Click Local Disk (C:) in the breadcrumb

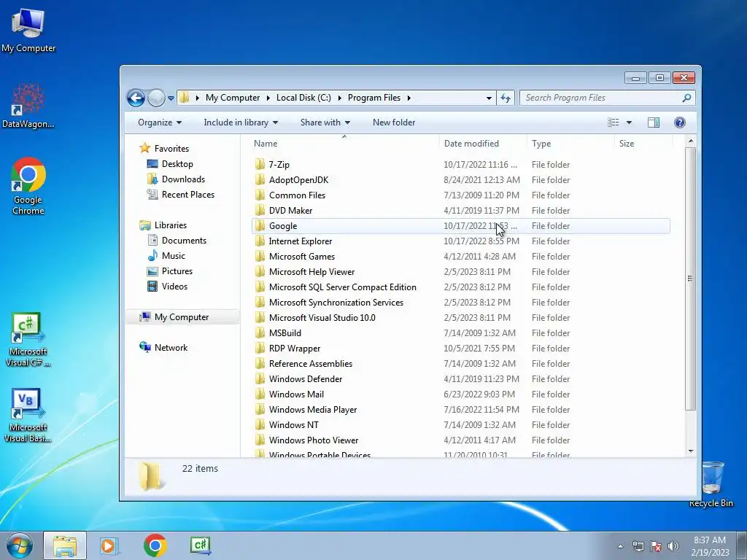pos(303,98)
